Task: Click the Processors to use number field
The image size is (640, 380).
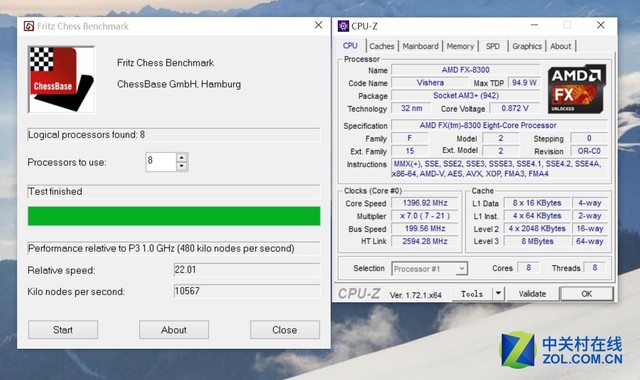Action: tap(161, 162)
